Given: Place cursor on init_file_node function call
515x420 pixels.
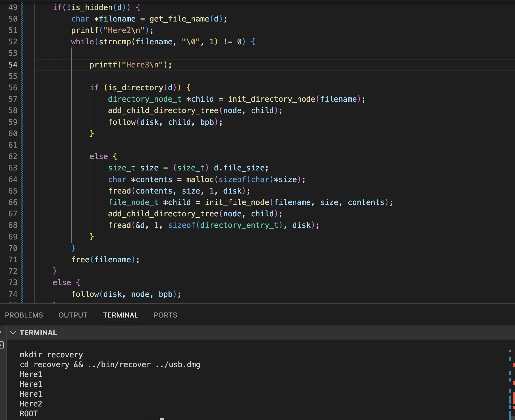Looking at the screenshot, I should [237, 202].
